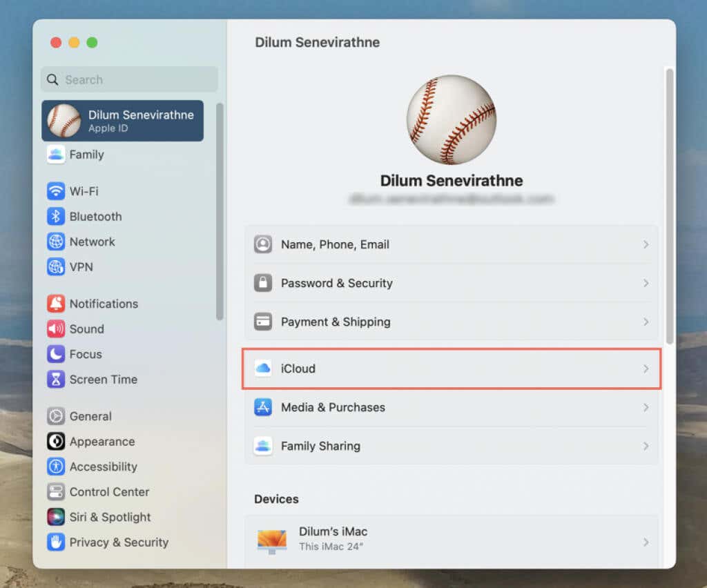The width and height of the screenshot is (707, 588).
Task: Open the Bluetooth settings icon
Action: click(x=56, y=216)
